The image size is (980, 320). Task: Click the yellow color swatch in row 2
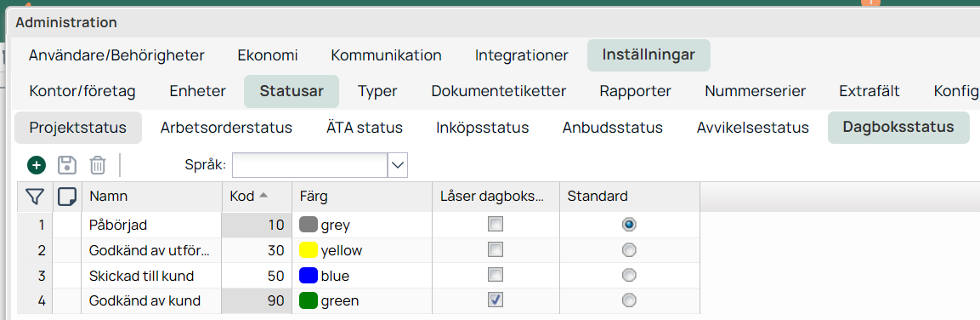pos(309,250)
